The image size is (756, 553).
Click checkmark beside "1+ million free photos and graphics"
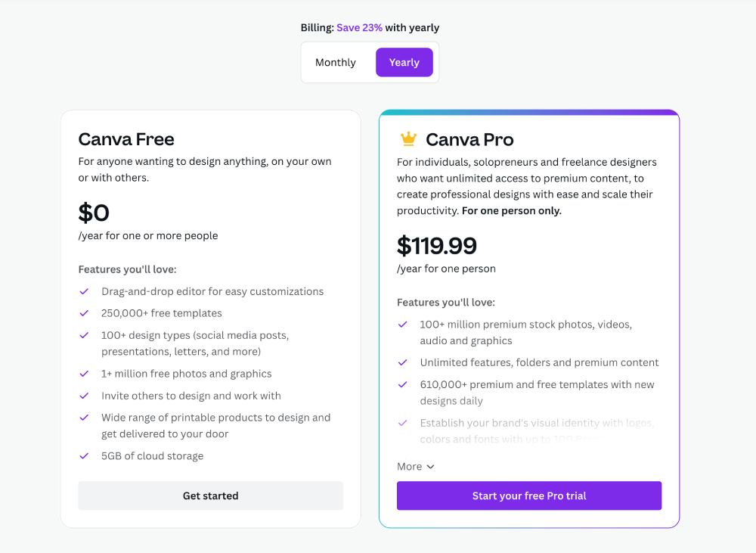point(82,373)
